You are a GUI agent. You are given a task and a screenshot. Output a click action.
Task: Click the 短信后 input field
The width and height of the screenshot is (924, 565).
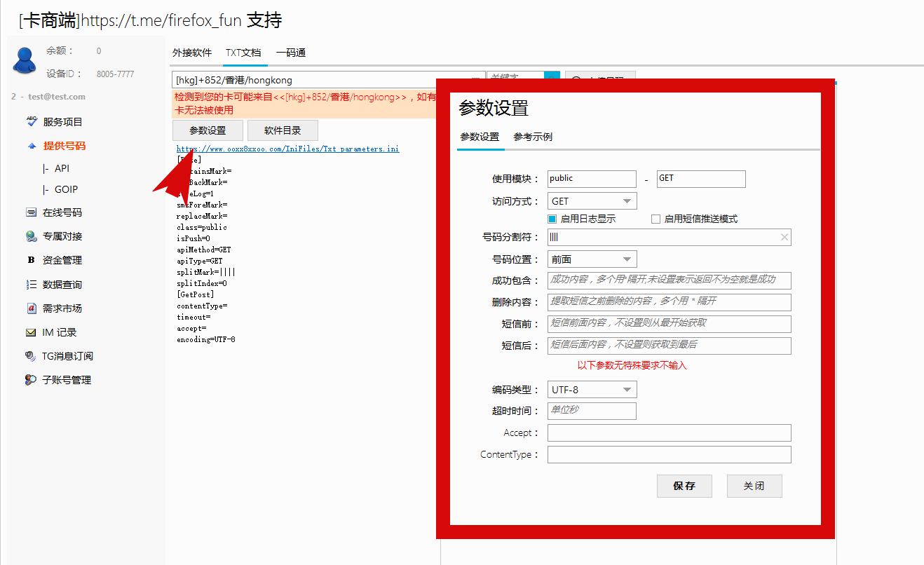[x=670, y=346]
